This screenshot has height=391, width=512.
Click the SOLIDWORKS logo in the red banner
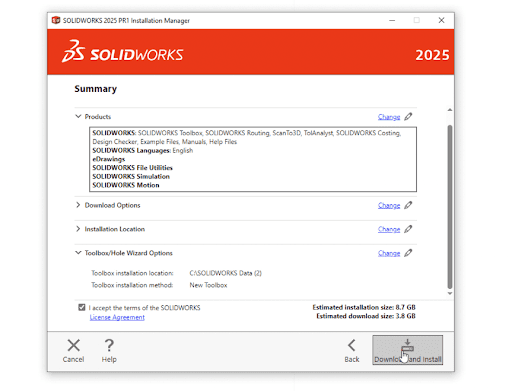[122, 51]
